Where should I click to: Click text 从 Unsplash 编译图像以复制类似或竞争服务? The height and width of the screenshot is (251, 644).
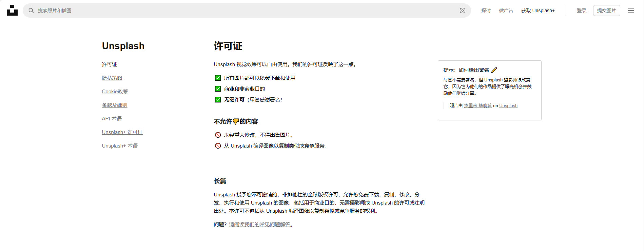pyautogui.click(x=276, y=146)
